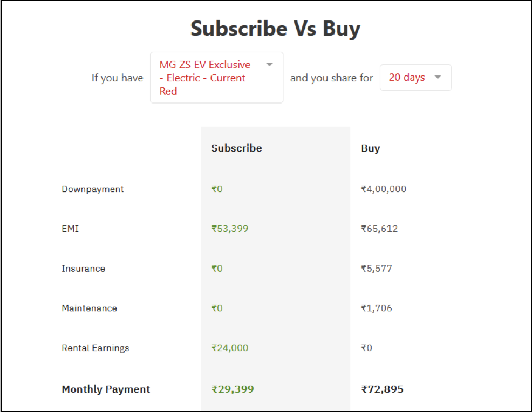This screenshot has width=532, height=412.
Task: Click the days dropdown arrow icon
Action: pos(438,77)
